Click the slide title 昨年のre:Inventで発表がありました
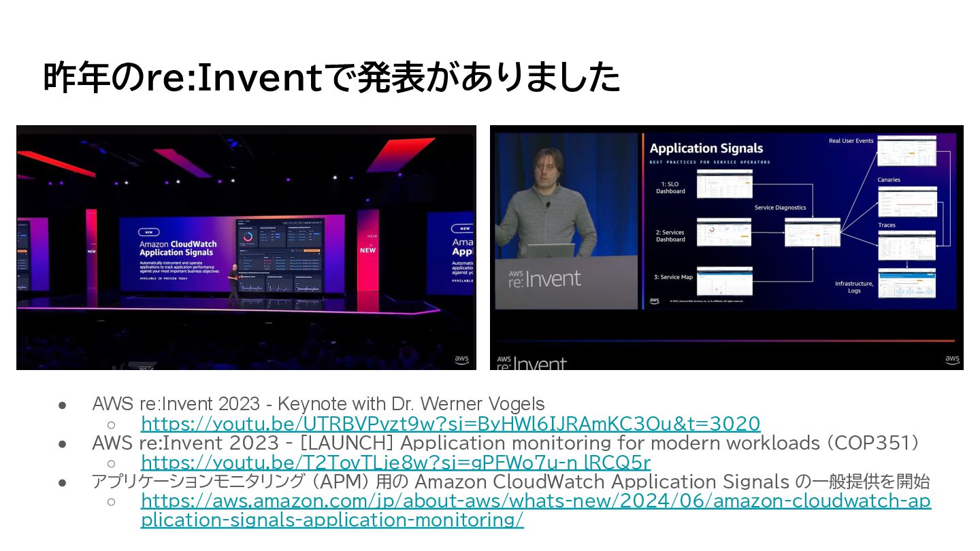The width and height of the screenshot is (980, 551). click(332, 77)
